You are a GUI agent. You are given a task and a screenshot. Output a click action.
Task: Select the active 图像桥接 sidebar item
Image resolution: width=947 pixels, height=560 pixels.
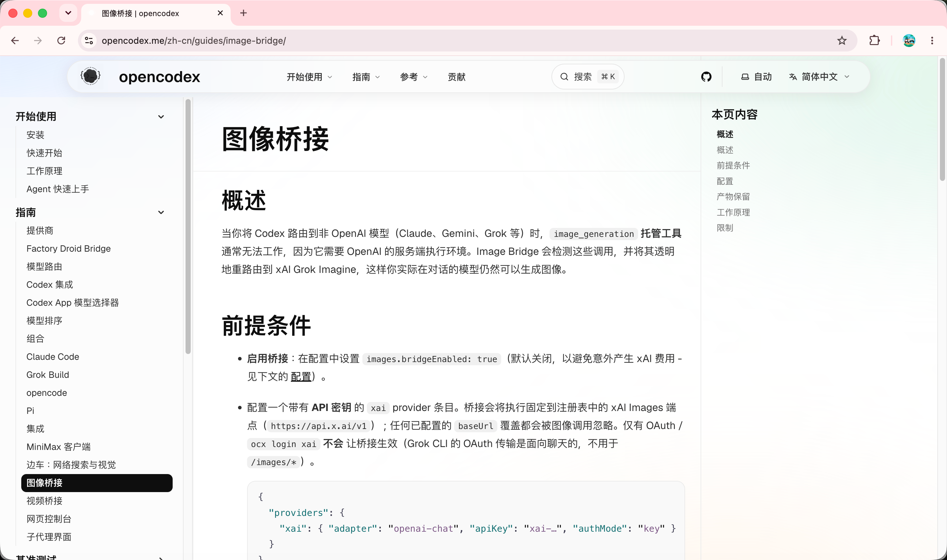[x=97, y=483]
